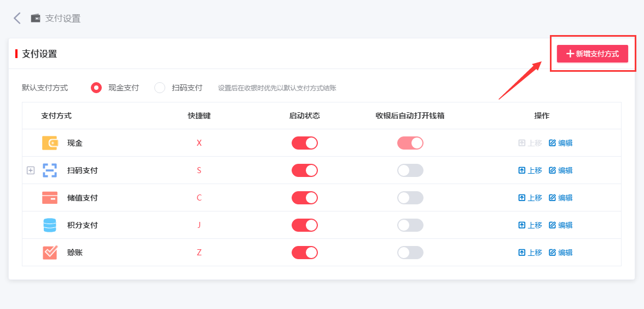Viewport: 644px width, 309px height.
Task: Edit the 储值支付 payment method
Action: point(561,198)
